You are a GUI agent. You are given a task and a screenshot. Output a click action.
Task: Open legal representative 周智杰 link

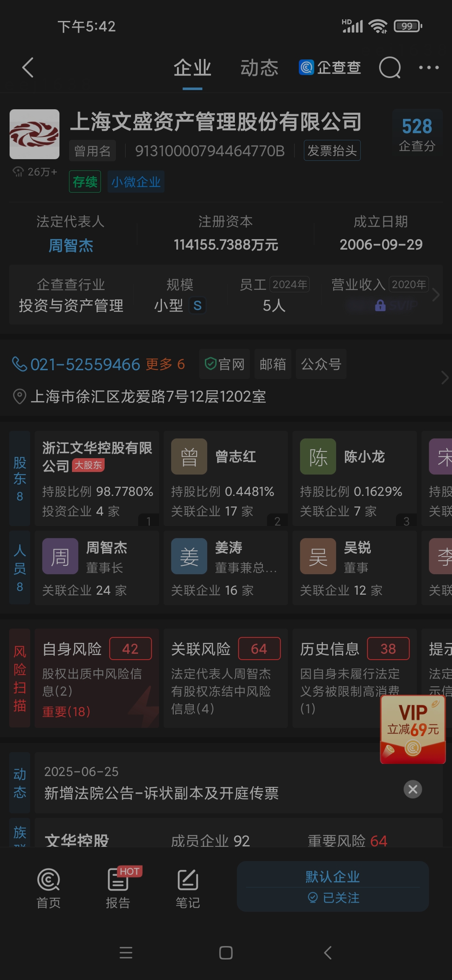tap(71, 245)
